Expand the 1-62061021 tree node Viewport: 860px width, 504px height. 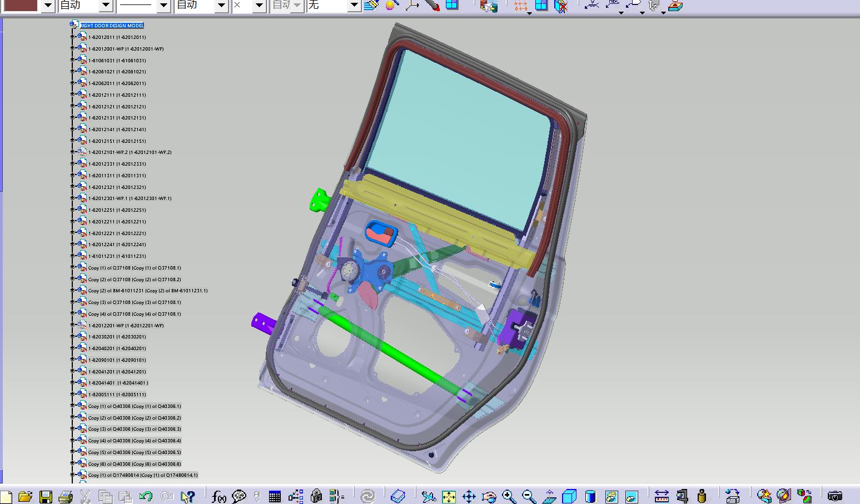(72, 71)
